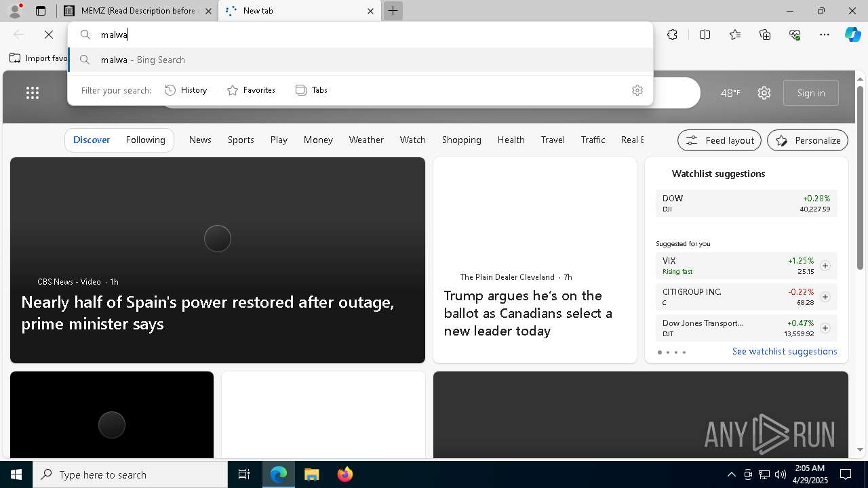Open the News category

[x=200, y=140]
